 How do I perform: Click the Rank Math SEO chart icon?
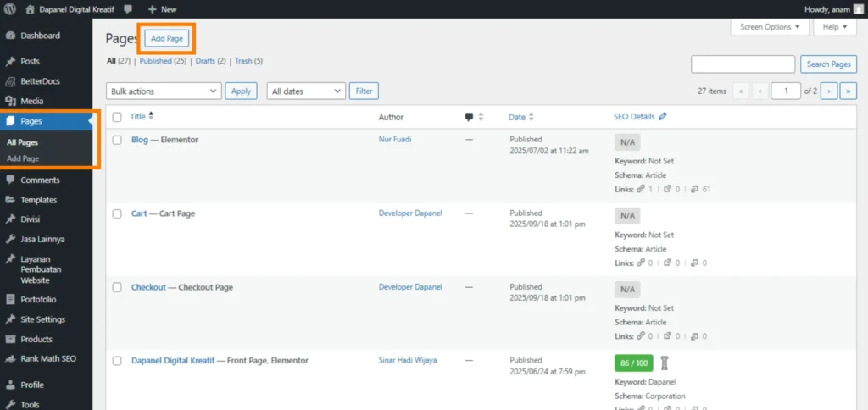[x=10, y=358]
